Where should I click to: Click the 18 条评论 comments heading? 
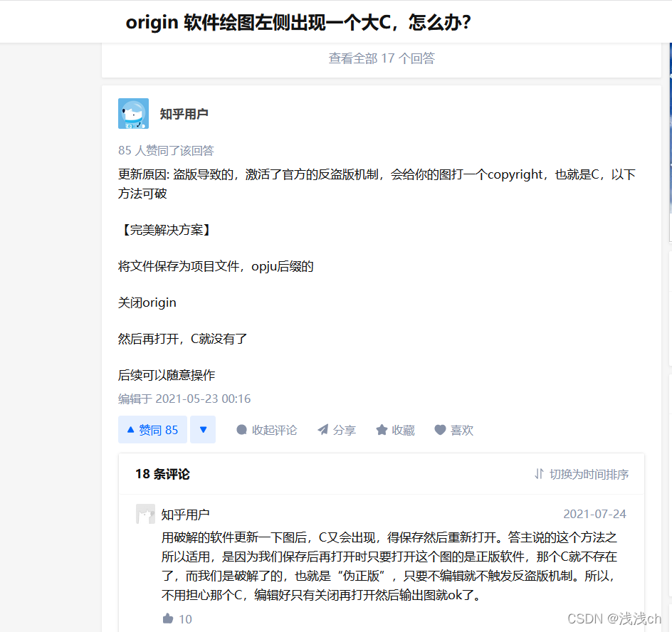(162, 474)
